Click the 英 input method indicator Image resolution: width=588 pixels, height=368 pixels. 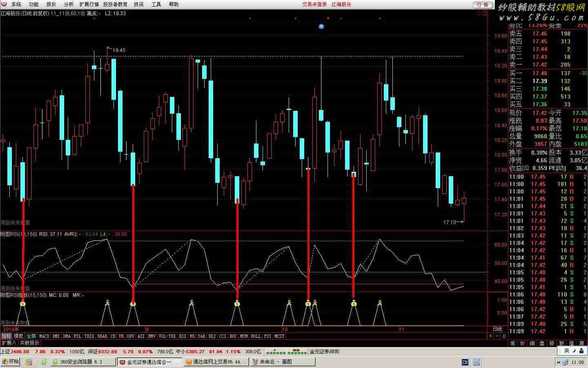(567, 351)
